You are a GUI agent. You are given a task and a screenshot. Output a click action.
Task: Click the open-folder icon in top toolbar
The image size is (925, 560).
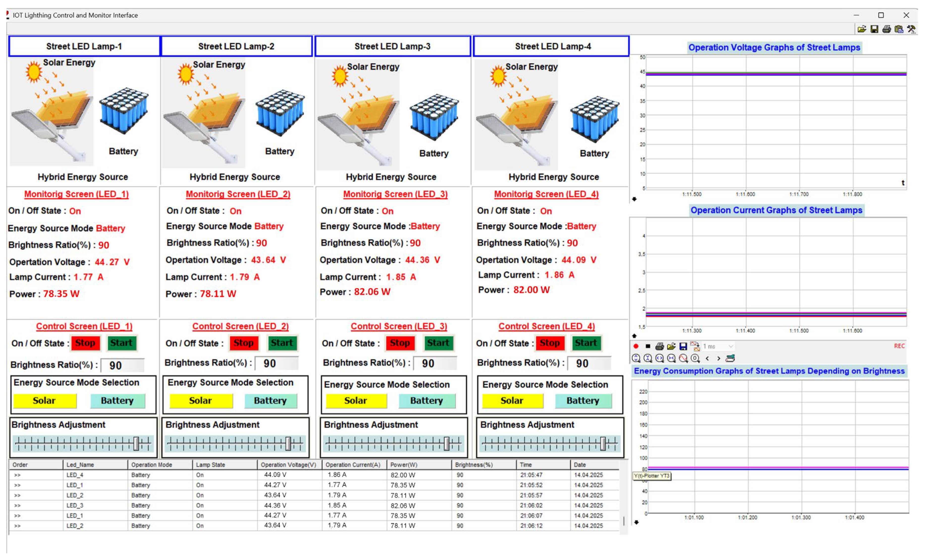click(862, 29)
